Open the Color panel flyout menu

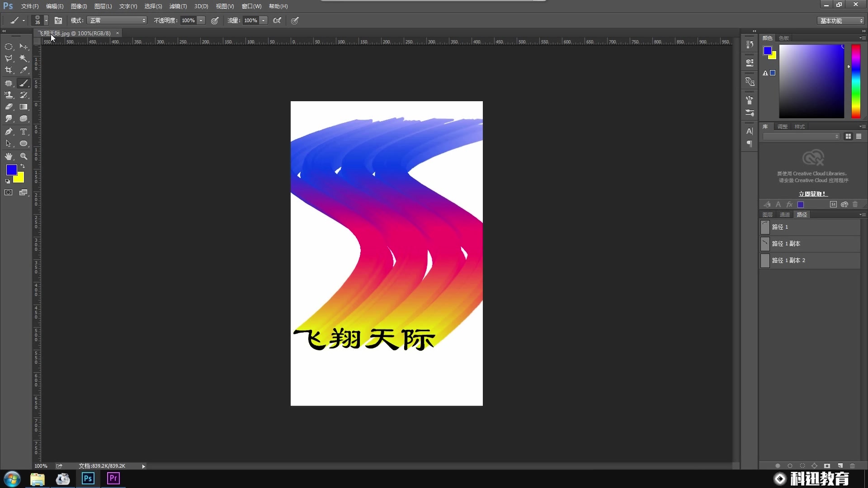(x=862, y=38)
